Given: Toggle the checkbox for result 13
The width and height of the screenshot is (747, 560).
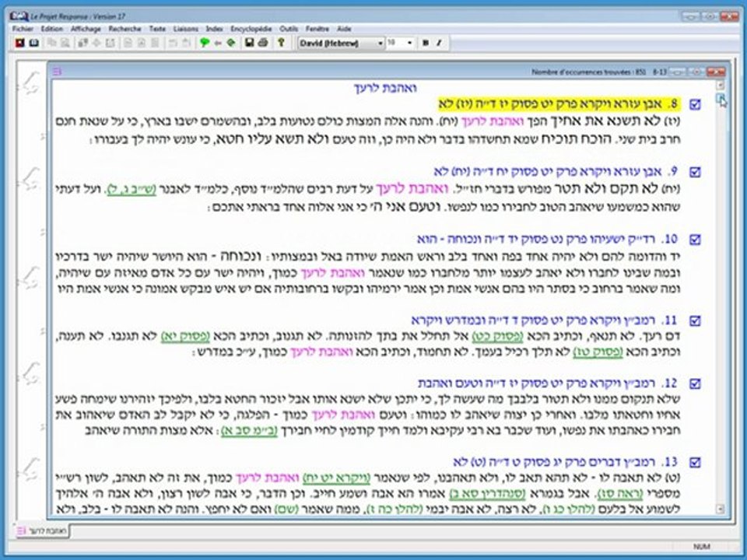Looking at the screenshot, I should point(695,462).
